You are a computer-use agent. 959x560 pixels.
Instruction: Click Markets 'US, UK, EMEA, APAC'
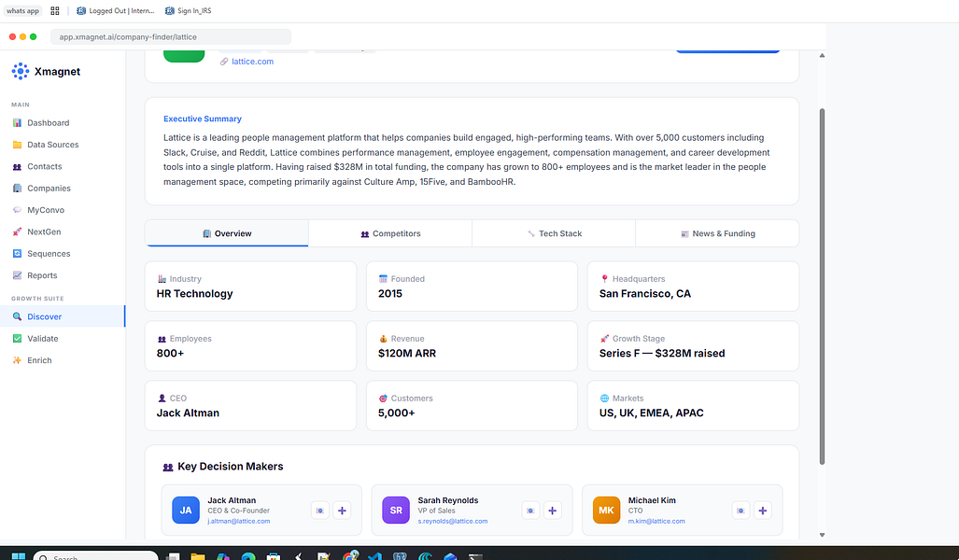tap(652, 413)
